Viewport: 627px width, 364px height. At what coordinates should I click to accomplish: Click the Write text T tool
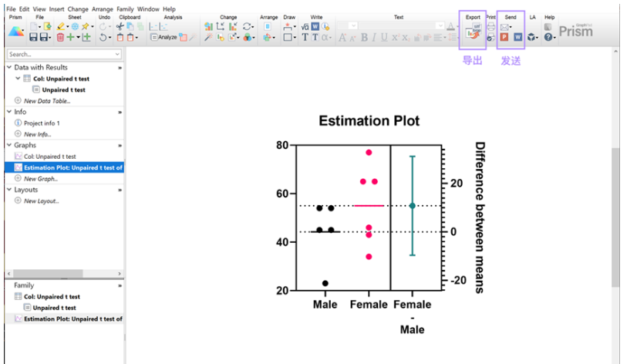tap(305, 37)
